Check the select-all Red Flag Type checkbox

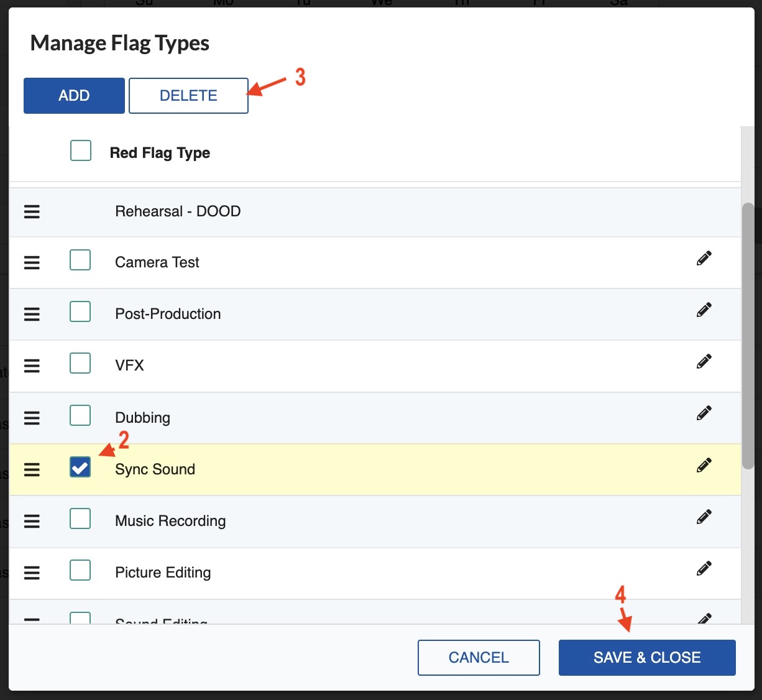point(81,150)
